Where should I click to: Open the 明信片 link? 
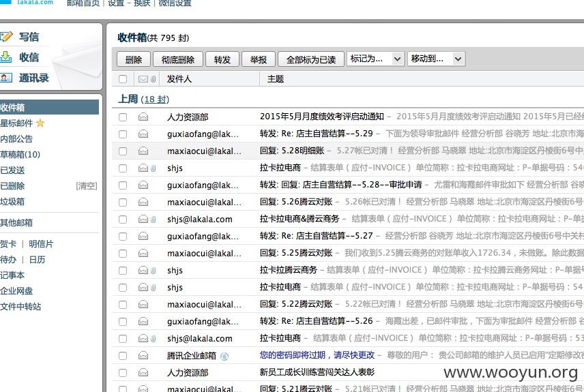[41, 244]
